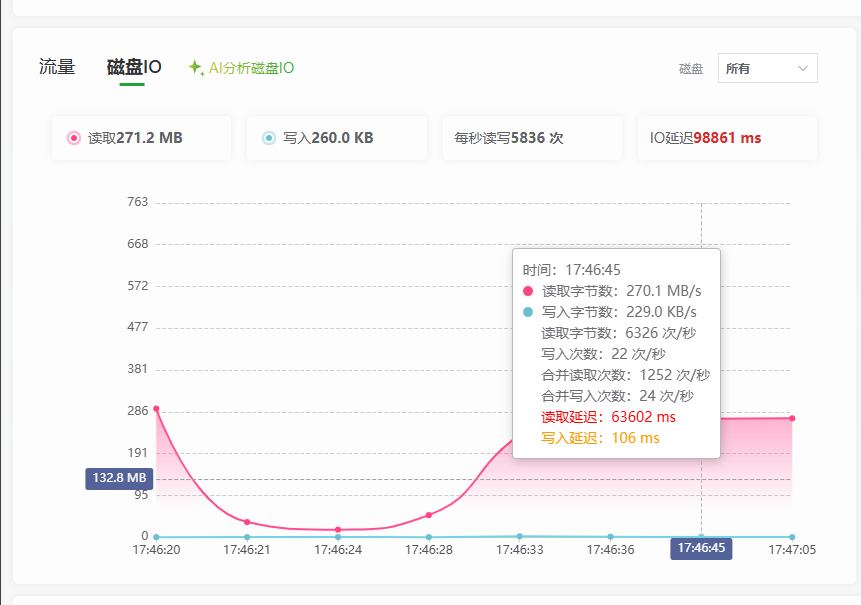Open the 磁盘 dropdown showing 所有
This screenshot has height=605, width=861.
tap(768, 68)
